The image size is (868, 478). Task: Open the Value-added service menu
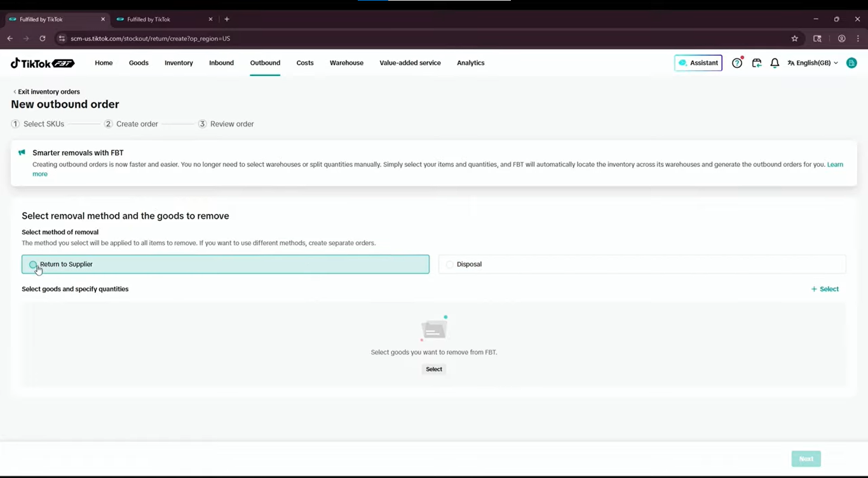click(x=410, y=63)
